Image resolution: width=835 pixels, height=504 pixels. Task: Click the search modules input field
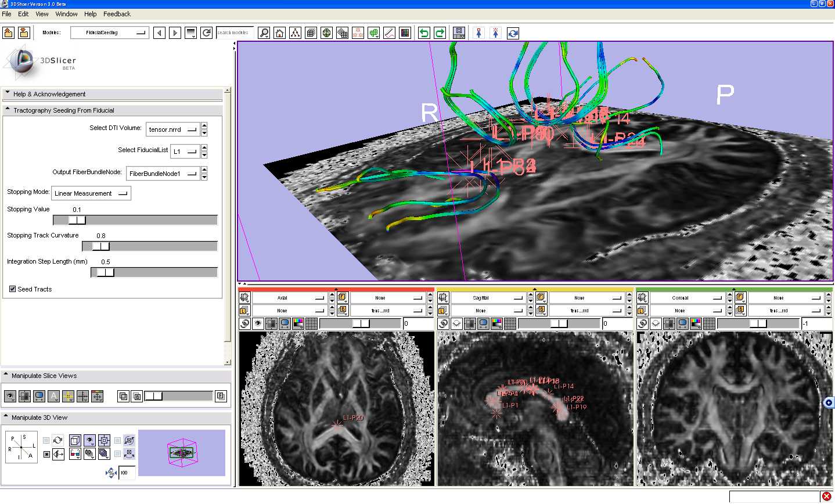point(235,33)
